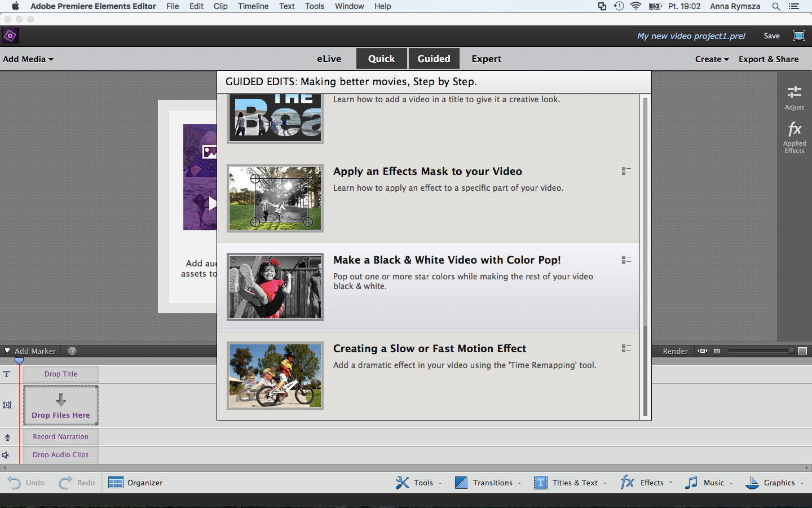
Task: Toggle full screen preview icon near Save
Action: 799,36
